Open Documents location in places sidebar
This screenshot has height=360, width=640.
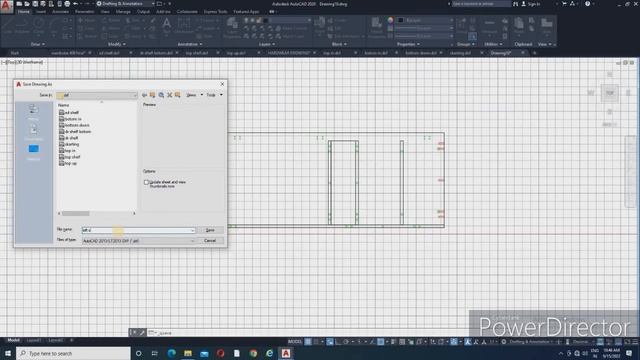click(x=33, y=132)
